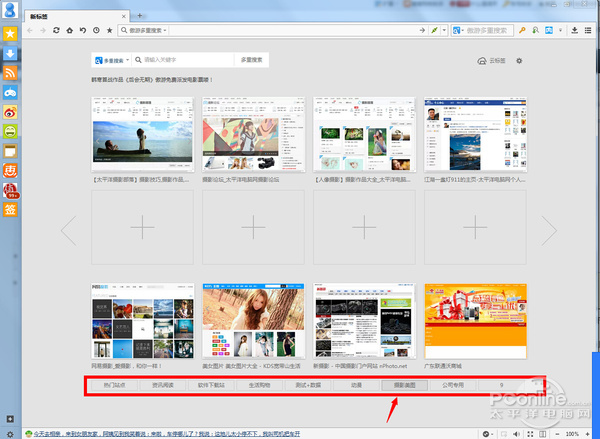Switch to the 资讯阅读 group tab
The height and width of the screenshot is (439, 600).
[163, 385]
